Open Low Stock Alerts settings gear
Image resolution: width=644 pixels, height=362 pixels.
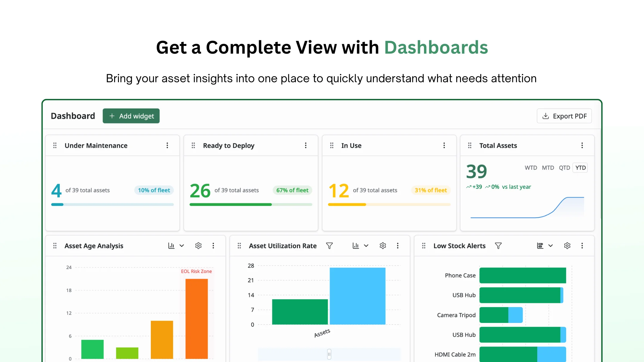click(567, 246)
